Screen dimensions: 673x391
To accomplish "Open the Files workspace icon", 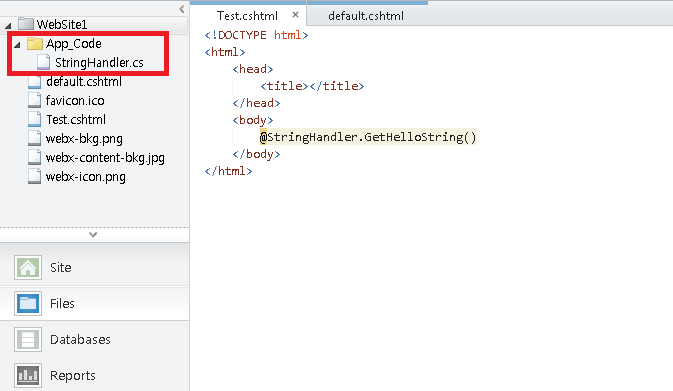I will pos(28,303).
